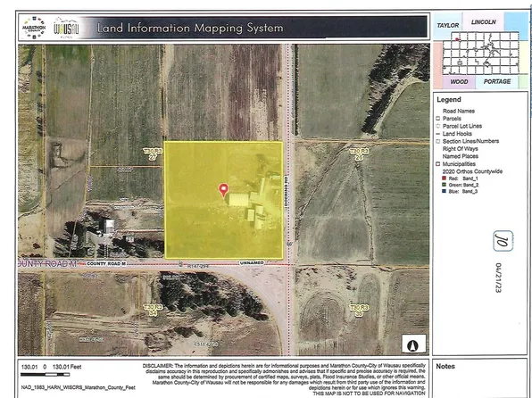This screenshot has height=398, width=532.
Task: Click the Green: Band_2 legend label
Action: click(x=463, y=185)
